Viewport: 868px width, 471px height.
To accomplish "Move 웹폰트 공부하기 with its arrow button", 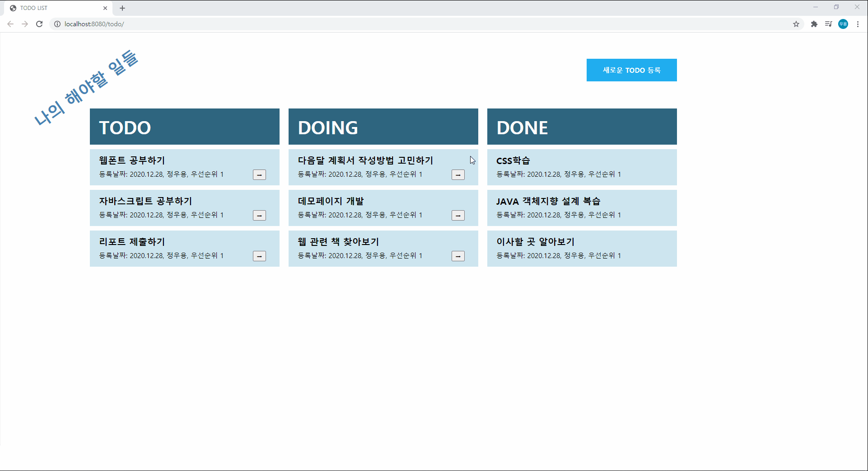I will tap(259, 174).
